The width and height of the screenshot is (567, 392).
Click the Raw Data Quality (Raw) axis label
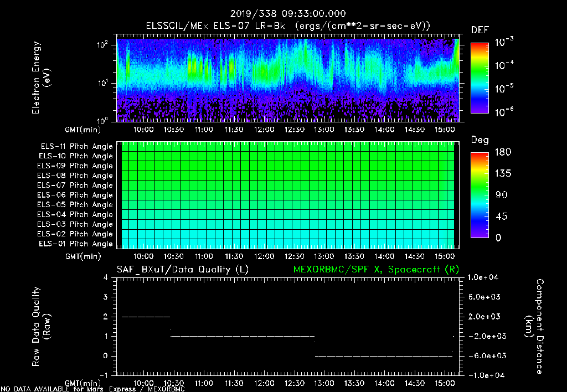point(41,327)
